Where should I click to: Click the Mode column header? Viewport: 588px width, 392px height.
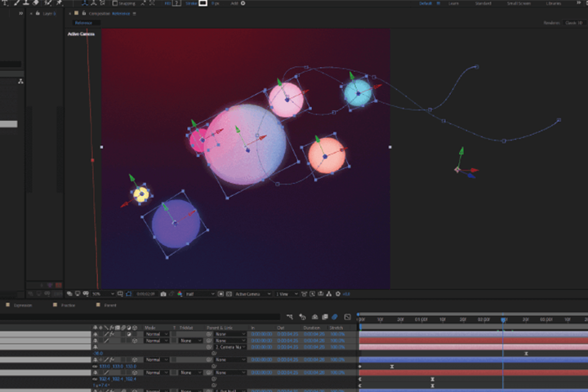pos(150,327)
